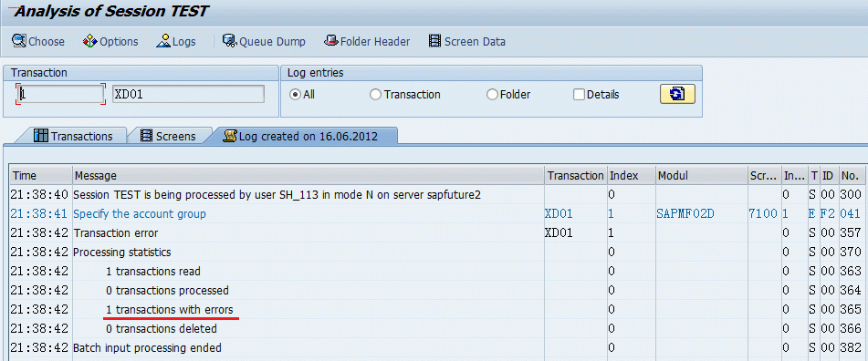Image resolution: width=868 pixels, height=361 pixels.
Task: Click the Modul column header
Action: coord(701,175)
